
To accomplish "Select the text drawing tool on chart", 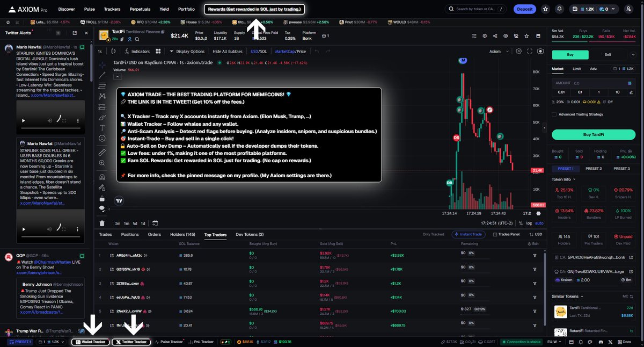I will (x=102, y=127).
